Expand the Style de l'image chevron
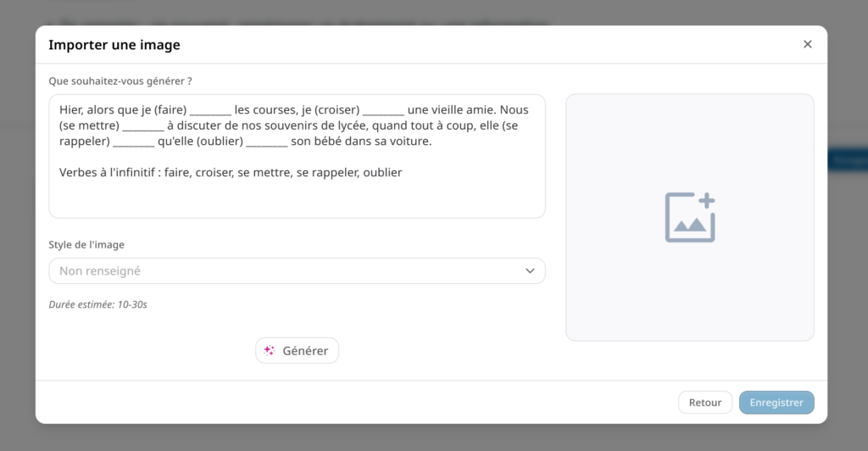The image size is (868, 451). click(530, 271)
